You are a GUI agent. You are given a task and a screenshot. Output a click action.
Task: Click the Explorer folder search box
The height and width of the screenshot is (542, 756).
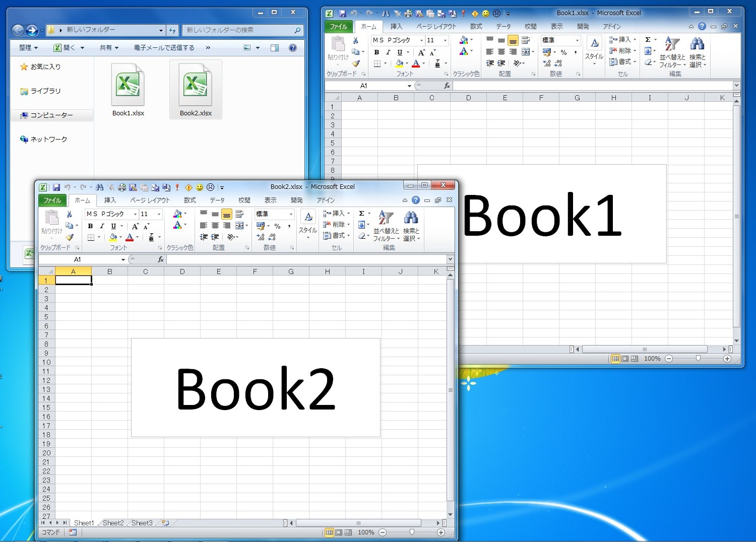pyautogui.click(x=243, y=30)
